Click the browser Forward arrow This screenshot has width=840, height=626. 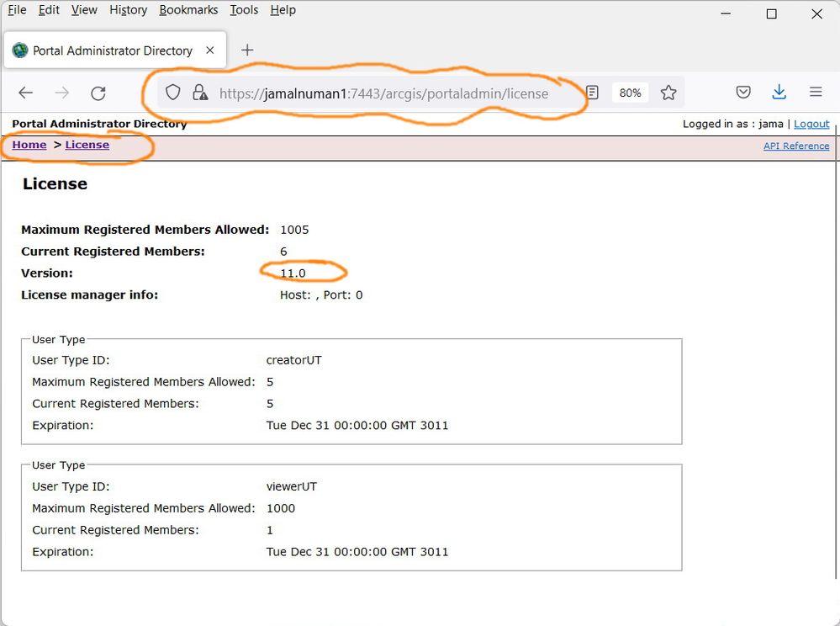click(62, 93)
